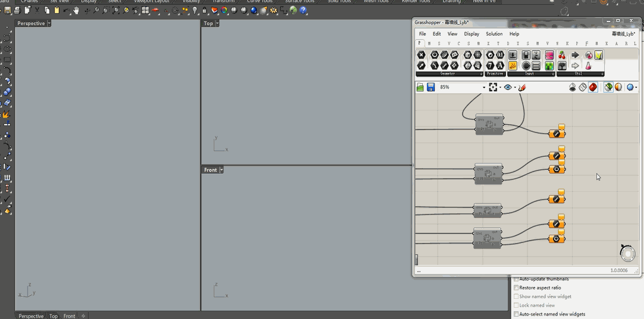This screenshot has width=644, height=319.
Task: Select the white outline arrow icon in Util
Action: point(575,66)
